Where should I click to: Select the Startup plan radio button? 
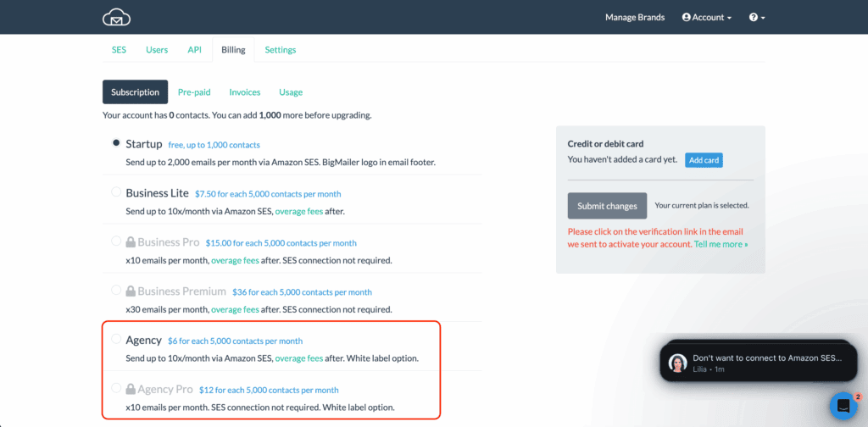[x=115, y=142]
